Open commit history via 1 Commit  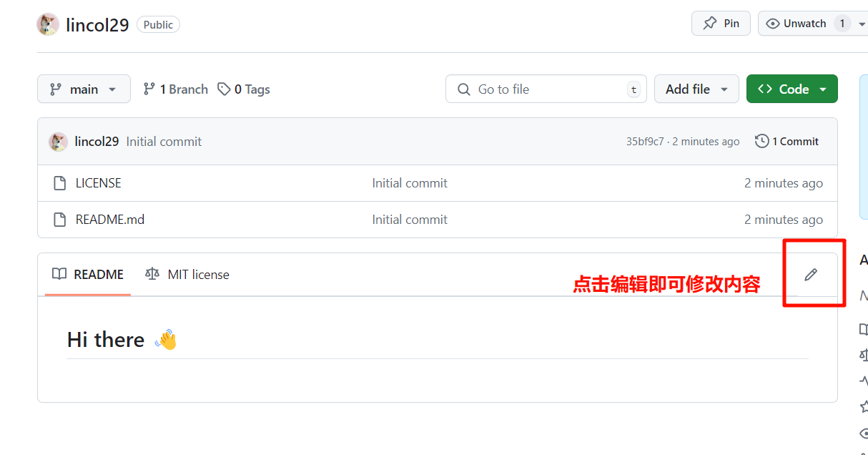[x=787, y=142]
